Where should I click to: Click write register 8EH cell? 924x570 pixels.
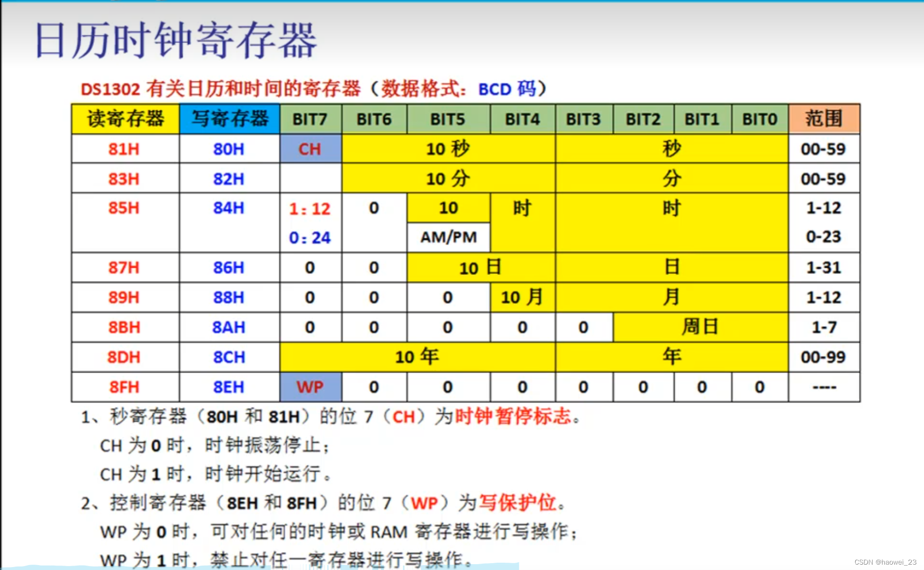coord(229,387)
